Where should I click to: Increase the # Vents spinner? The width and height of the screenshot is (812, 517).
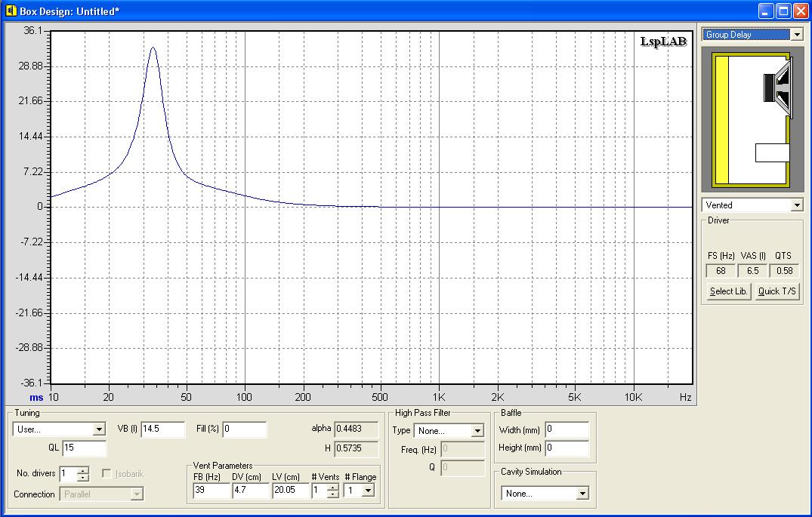[x=333, y=488]
